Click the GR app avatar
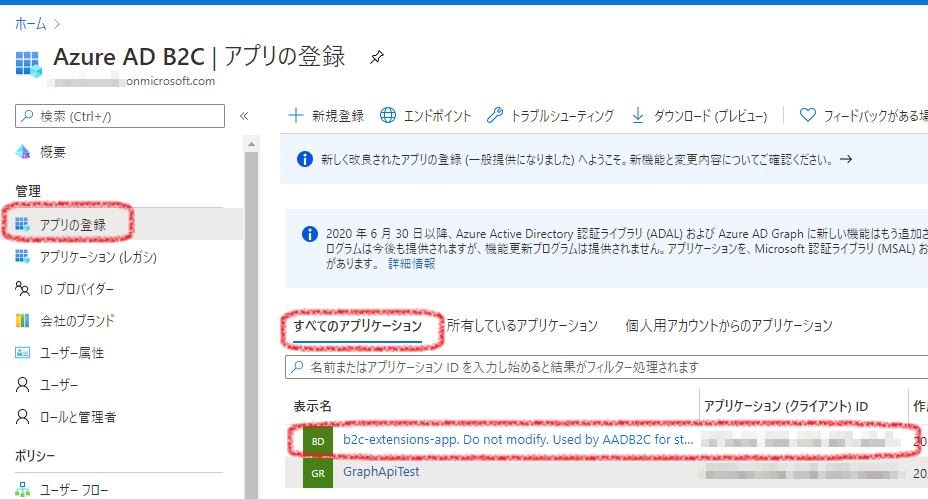Screen dimensions: 928x499 (318, 474)
